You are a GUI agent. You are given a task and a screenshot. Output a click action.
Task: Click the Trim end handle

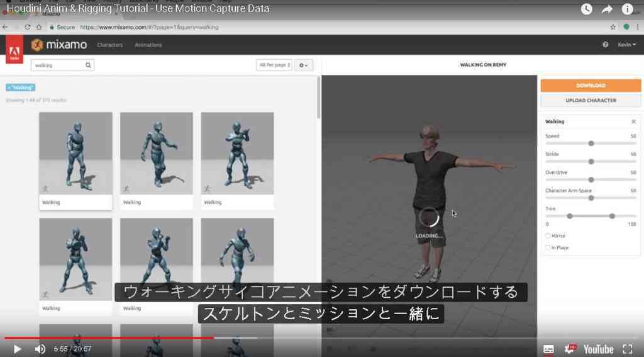point(612,216)
